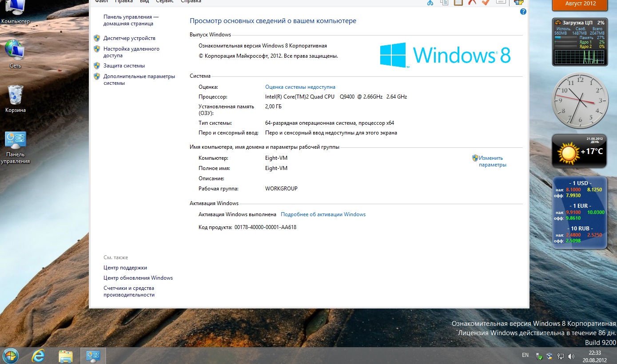Click the Copy toolbar icon

(x=444, y=2)
